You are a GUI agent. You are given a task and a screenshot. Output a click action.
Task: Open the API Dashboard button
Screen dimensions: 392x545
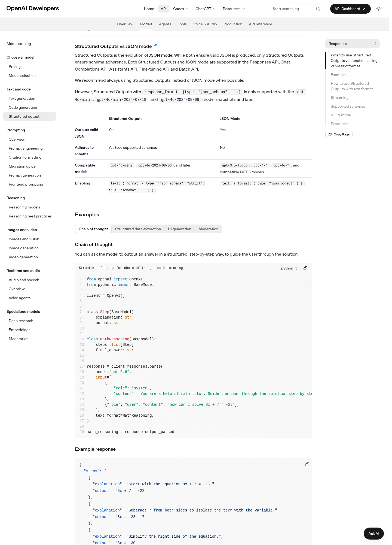(350, 9)
